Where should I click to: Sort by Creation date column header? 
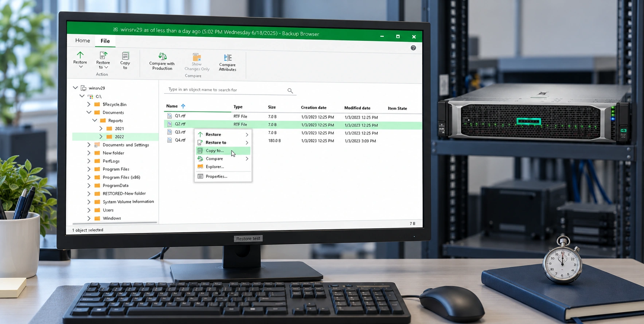314,107
